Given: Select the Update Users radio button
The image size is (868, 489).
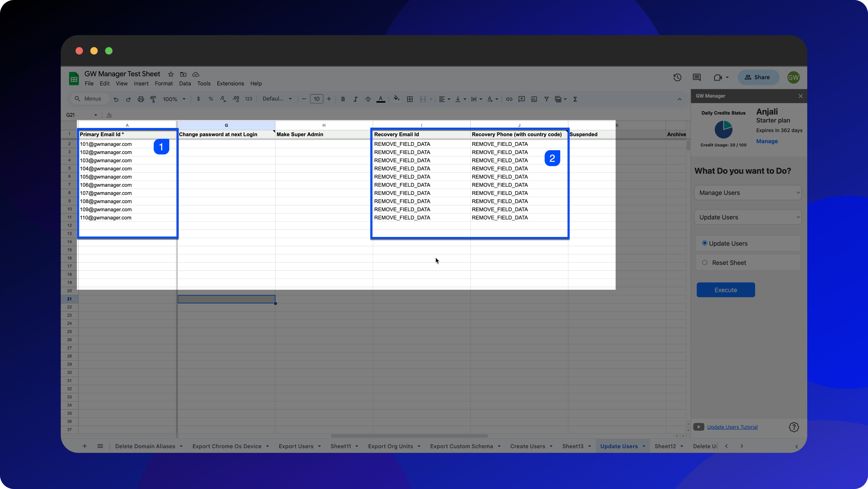Looking at the screenshot, I should [704, 243].
